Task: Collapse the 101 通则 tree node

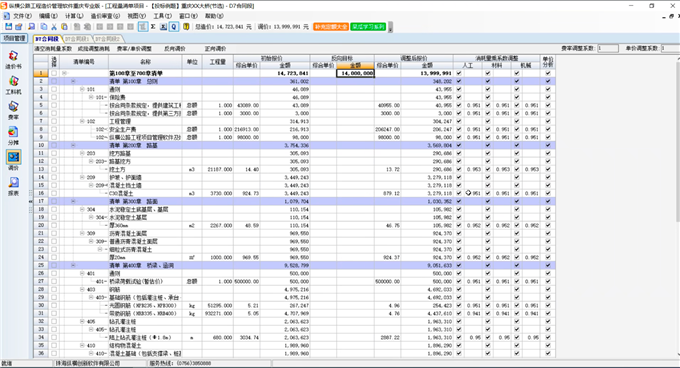Action: pyautogui.click(x=82, y=89)
